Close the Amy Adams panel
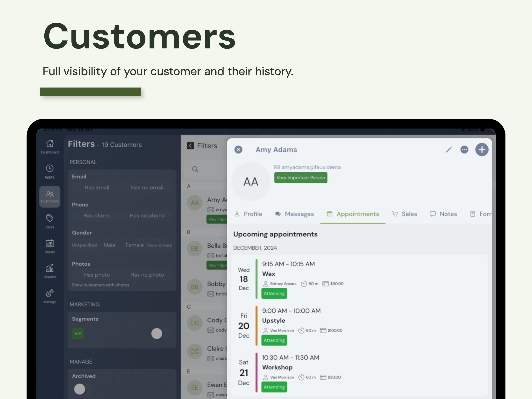532x399 pixels. coord(238,150)
